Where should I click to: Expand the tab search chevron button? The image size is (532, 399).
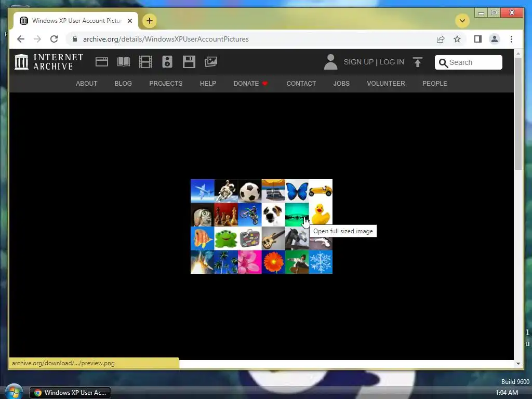click(462, 21)
